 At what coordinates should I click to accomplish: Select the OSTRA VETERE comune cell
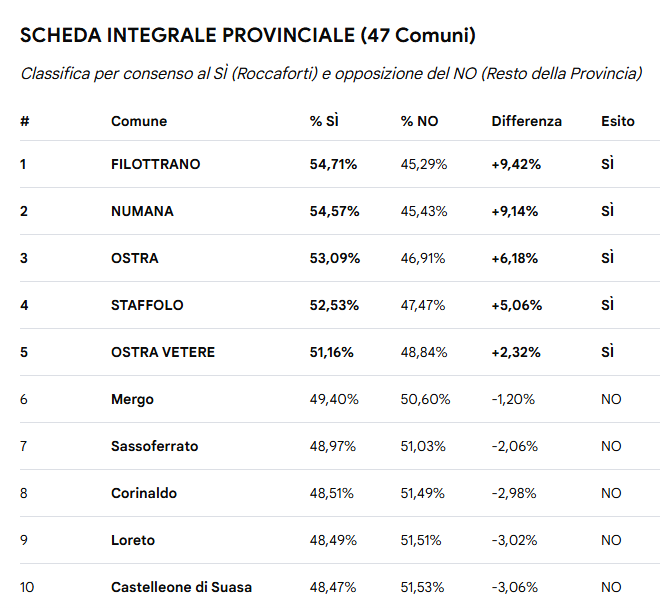click(163, 352)
